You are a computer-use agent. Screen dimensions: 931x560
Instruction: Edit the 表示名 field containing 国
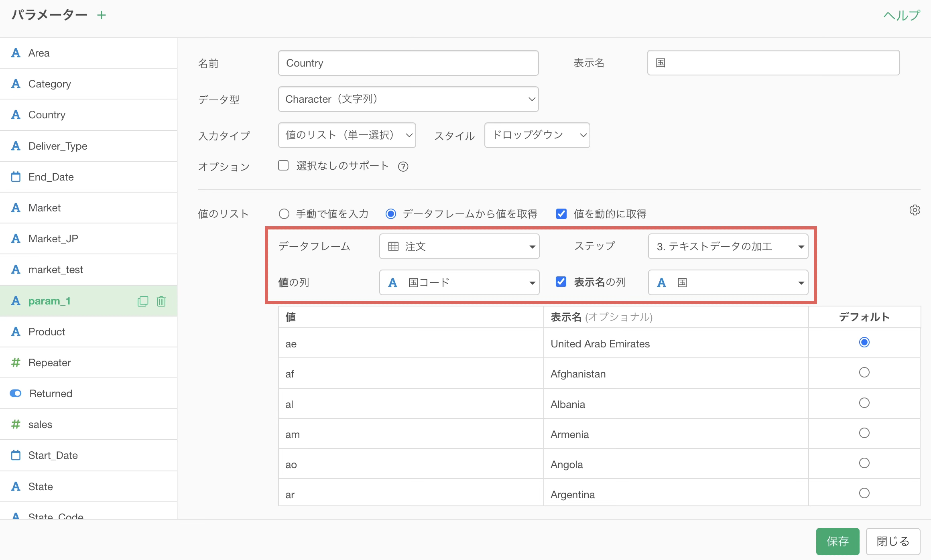click(x=773, y=63)
